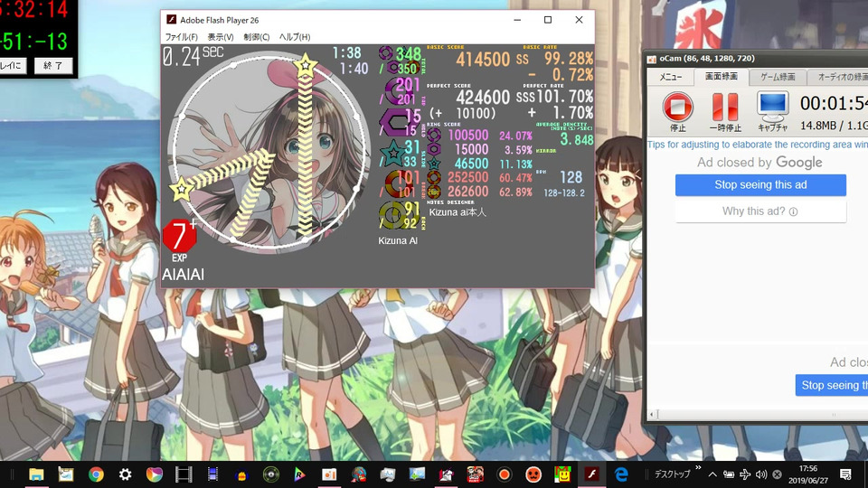Click the song title AIAIAI
Viewport: 868px width, 488px height.
click(x=183, y=275)
